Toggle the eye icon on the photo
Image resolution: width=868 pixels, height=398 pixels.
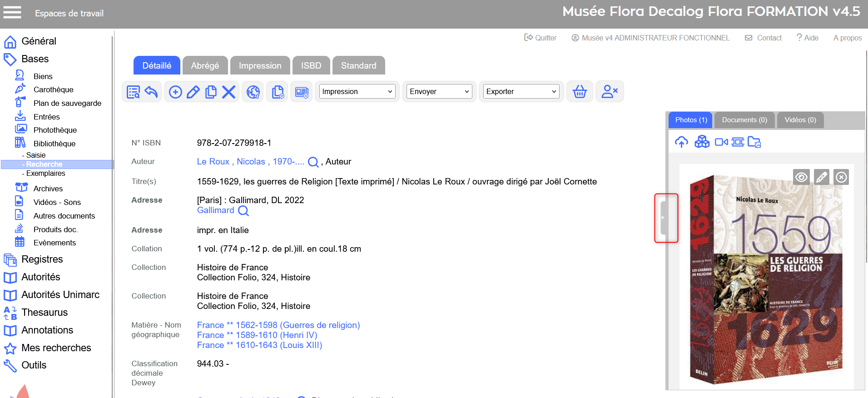click(801, 177)
